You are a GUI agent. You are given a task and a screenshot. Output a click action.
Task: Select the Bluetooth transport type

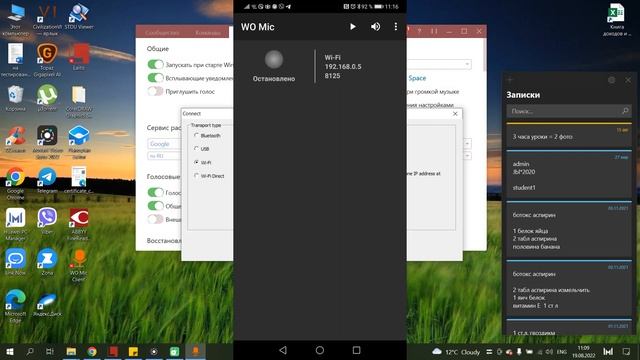pos(196,136)
